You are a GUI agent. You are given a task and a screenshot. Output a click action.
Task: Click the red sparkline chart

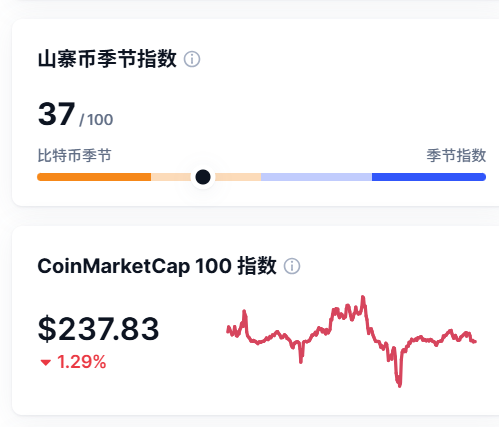coord(352,341)
